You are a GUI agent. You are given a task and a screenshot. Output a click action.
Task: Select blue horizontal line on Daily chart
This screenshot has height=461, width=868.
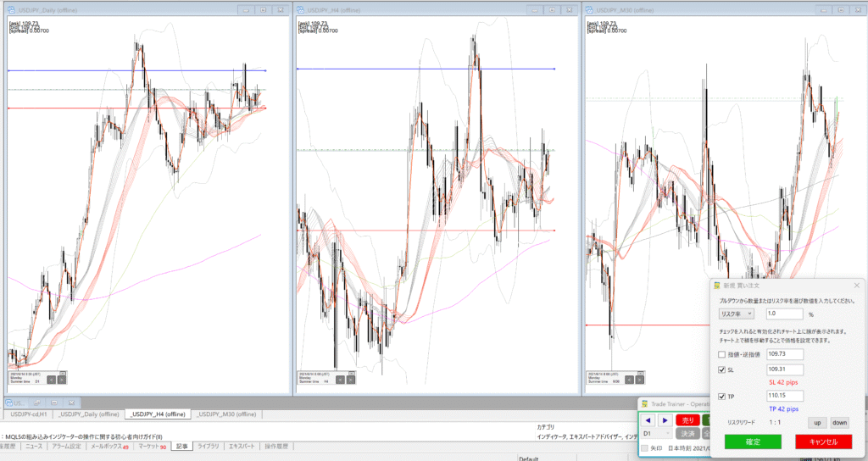tap(136, 71)
